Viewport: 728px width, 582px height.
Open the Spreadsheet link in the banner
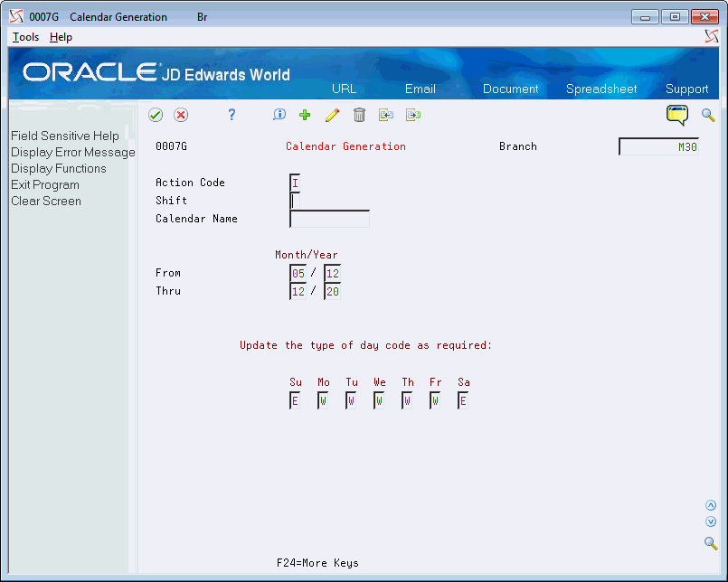(601, 89)
